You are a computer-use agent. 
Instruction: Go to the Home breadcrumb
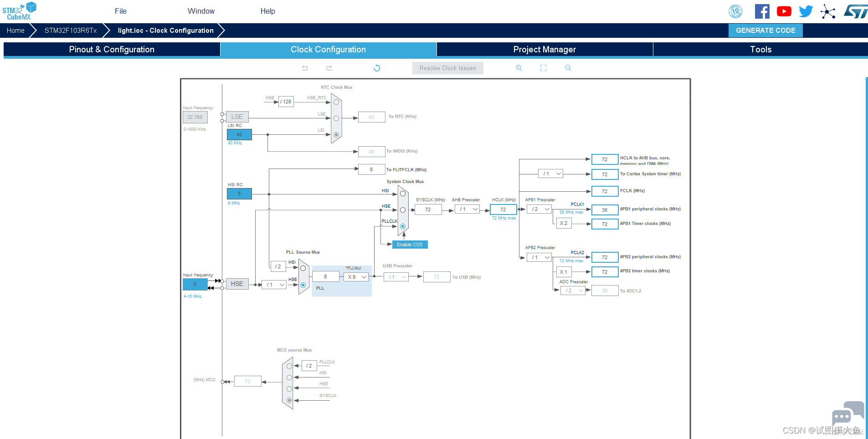(15, 31)
